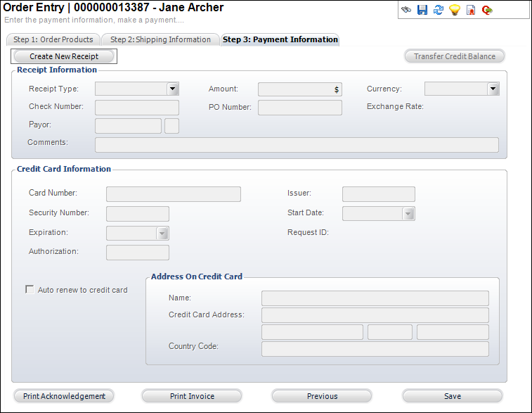Click the Print Acknowledgement button
Viewport: 532px width, 413px height.
tap(64, 396)
